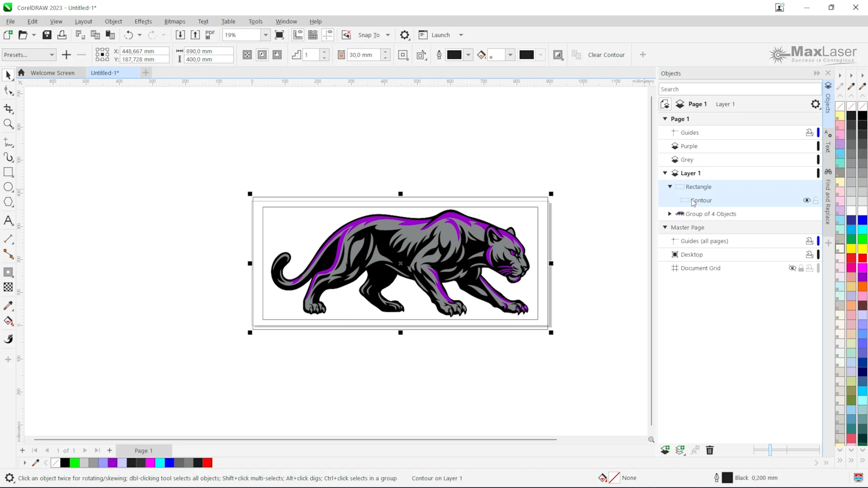Select the Rectangle tool
Image resolution: width=868 pixels, height=488 pixels.
(x=8, y=172)
